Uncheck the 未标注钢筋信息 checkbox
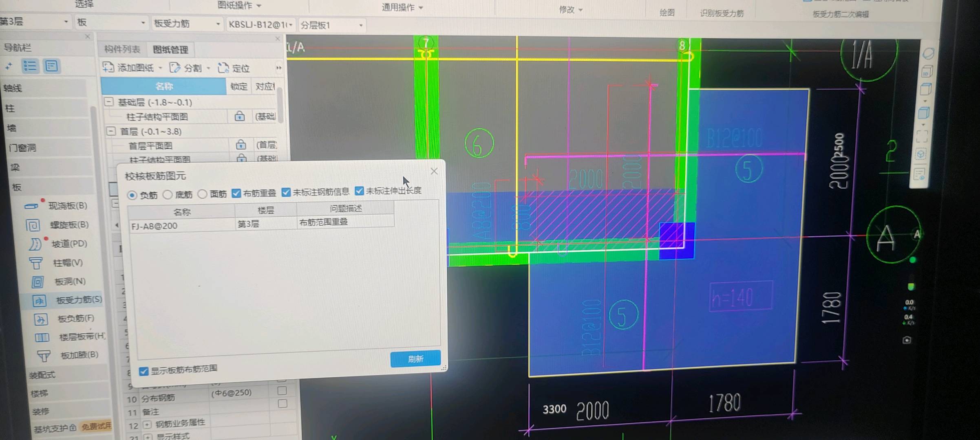 [286, 192]
